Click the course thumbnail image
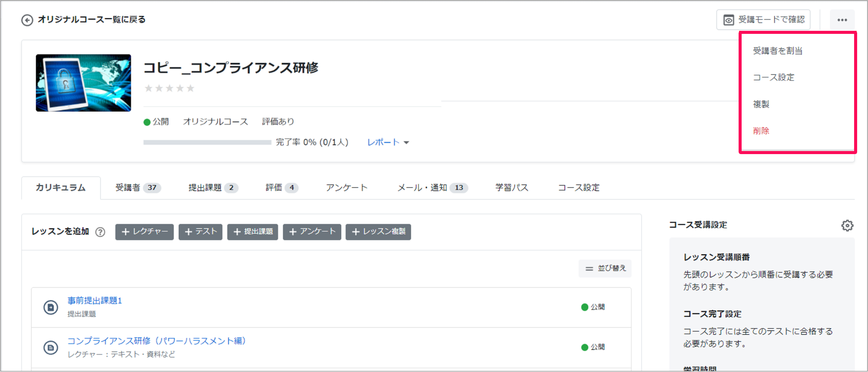Viewport: 868px width, 372px height. point(83,83)
